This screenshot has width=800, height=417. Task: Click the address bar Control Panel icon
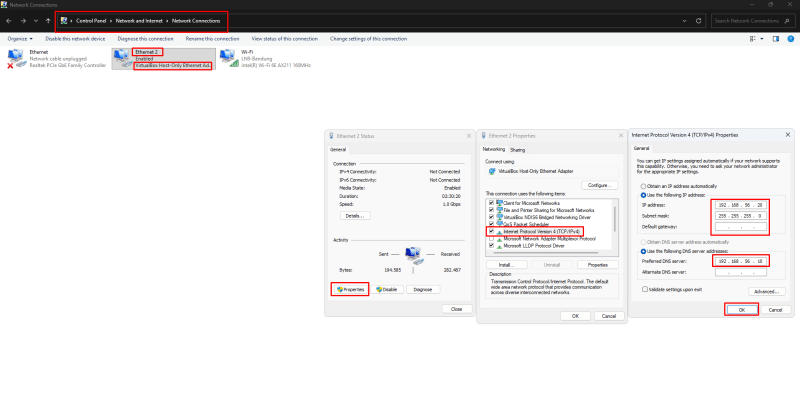click(x=64, y=21)
